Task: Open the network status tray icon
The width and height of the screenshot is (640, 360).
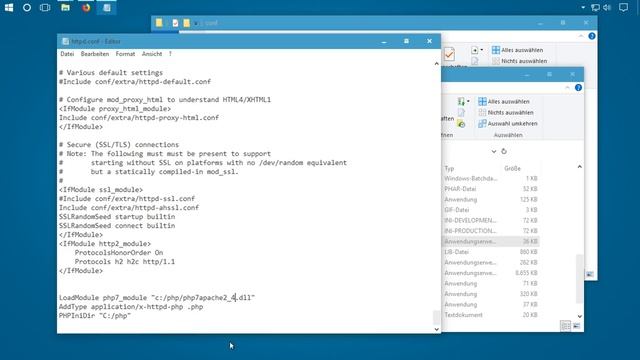Action: tap(596, 7)
